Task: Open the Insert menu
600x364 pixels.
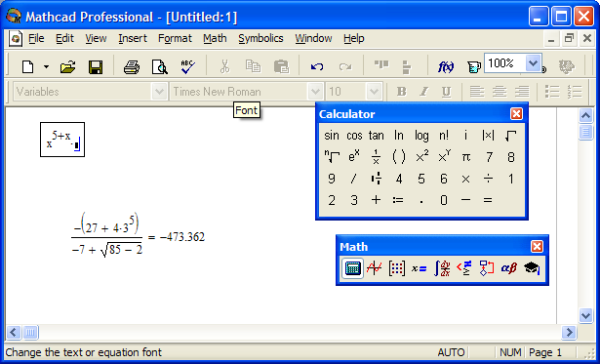Action: 133,38
